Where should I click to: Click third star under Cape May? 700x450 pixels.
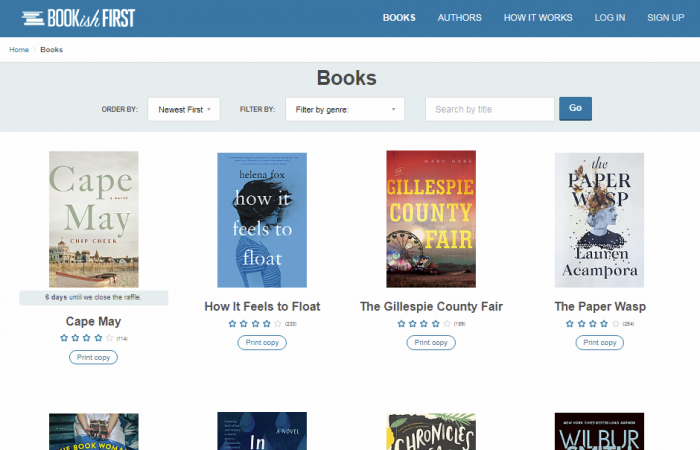point(87,338)
